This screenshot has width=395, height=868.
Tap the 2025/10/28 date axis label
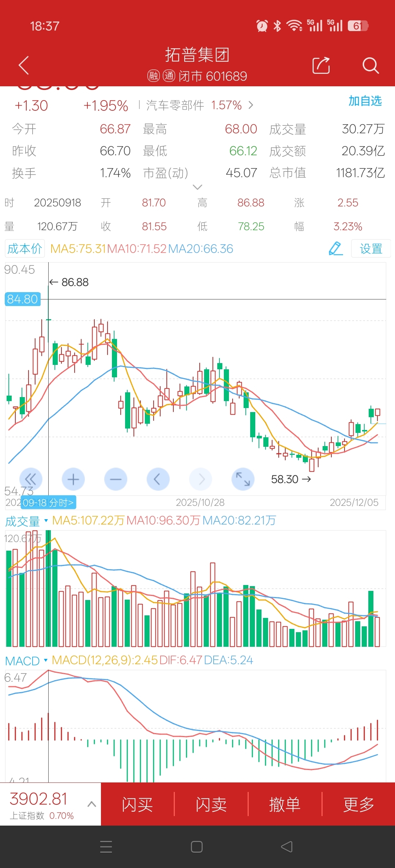200,502
